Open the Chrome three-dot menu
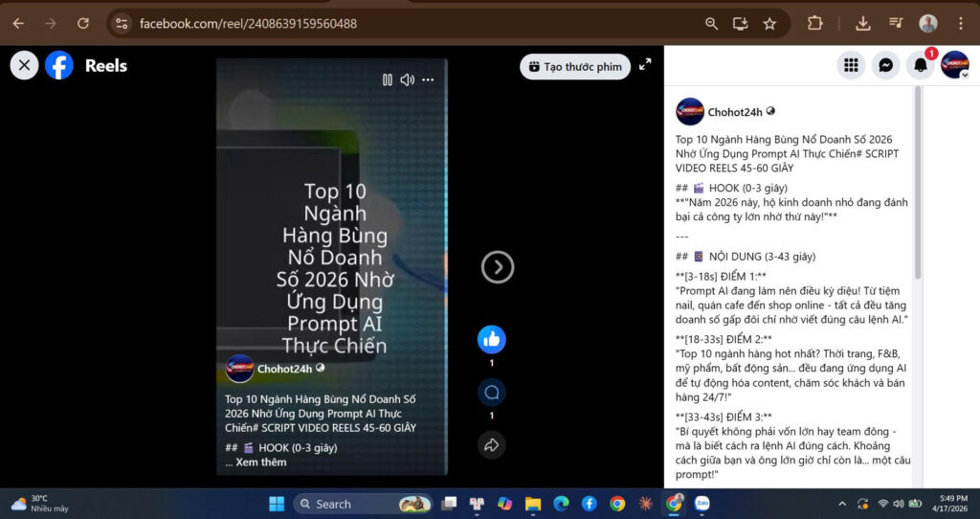Screen dimensions: 980x519 pyautogui.click(x=961, y=24)
